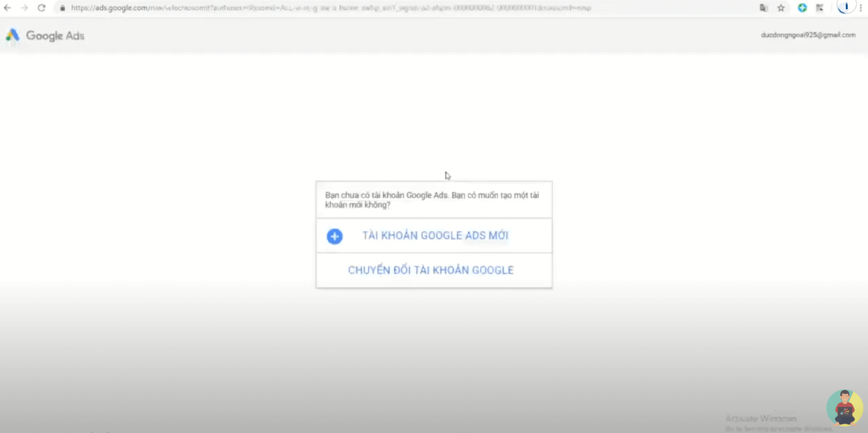Open the extension icon beside the profile avatar
Viewport: 868px width, 433px height.
[x=820, y=8]
